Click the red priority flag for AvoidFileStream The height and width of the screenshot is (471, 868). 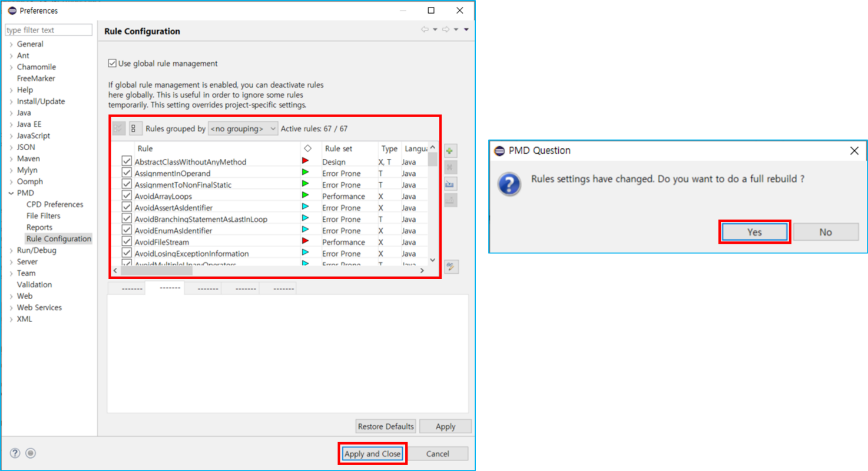(x=305, y=241)
